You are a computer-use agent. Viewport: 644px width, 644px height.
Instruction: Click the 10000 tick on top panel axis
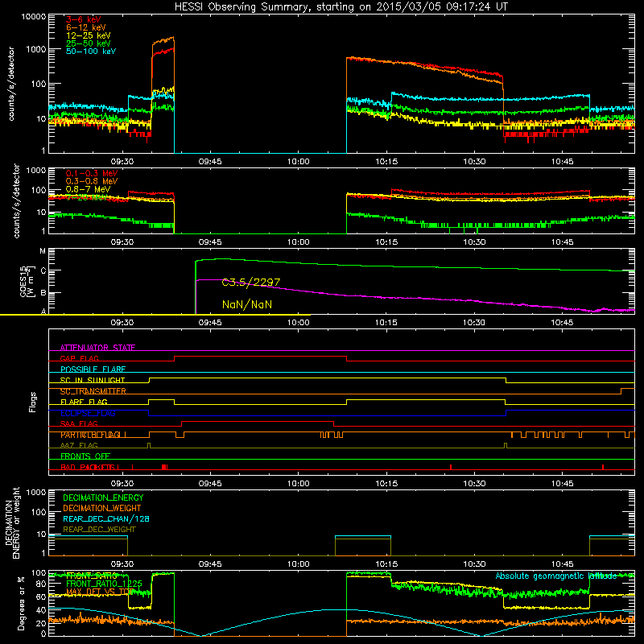click(x=34, y=16)
